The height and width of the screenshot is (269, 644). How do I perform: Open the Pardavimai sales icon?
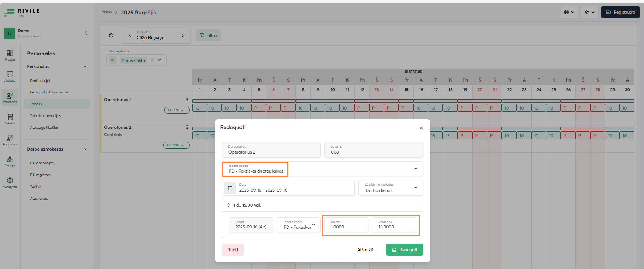coord(10,139)
